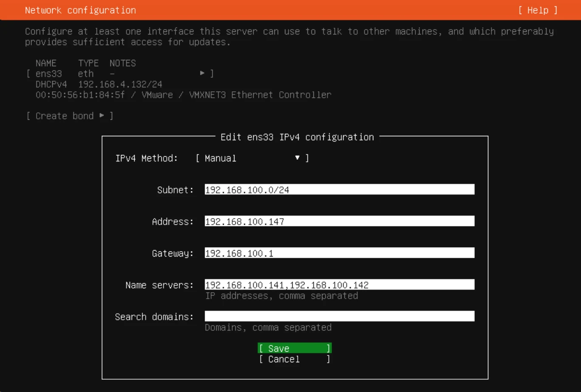The width and height of the screenshot is (581, 392).
Task: Click the empty Search domains field
Action: [x=339, y=316]
